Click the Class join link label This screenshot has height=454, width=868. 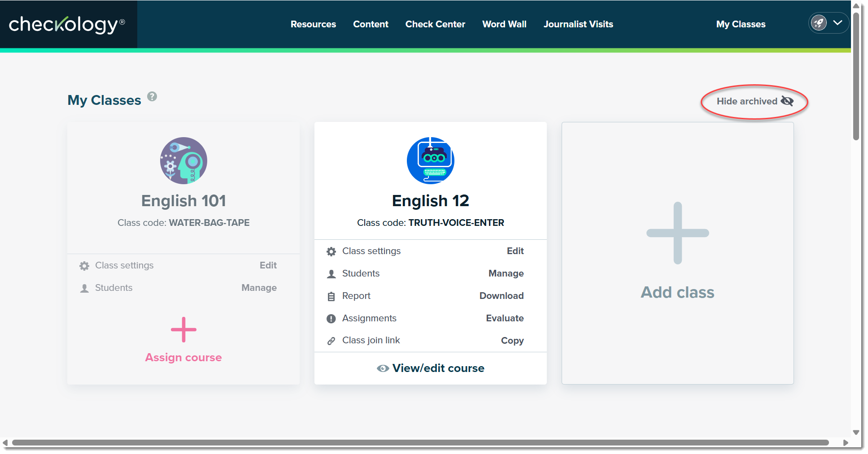pyautogui.click(x=371, y=340)
